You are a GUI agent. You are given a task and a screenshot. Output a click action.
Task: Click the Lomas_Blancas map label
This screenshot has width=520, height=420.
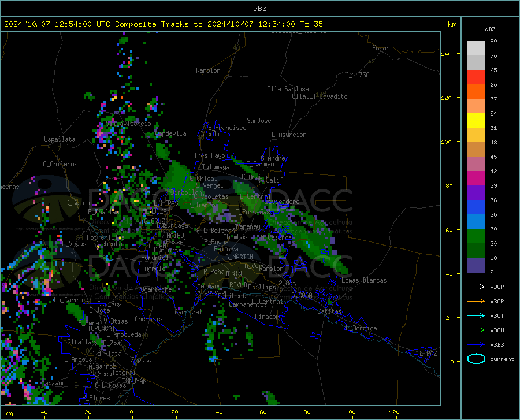tap(364, 280)
